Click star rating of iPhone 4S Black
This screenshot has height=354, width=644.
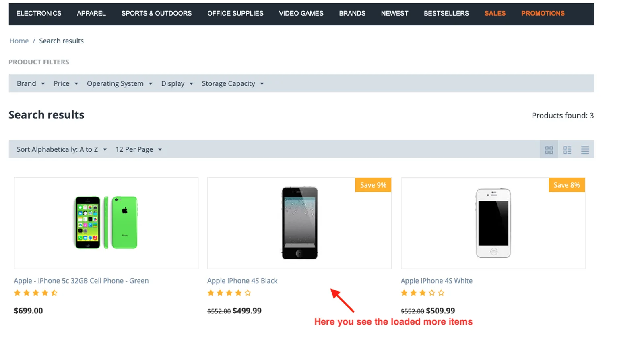(x=229, y=293)
